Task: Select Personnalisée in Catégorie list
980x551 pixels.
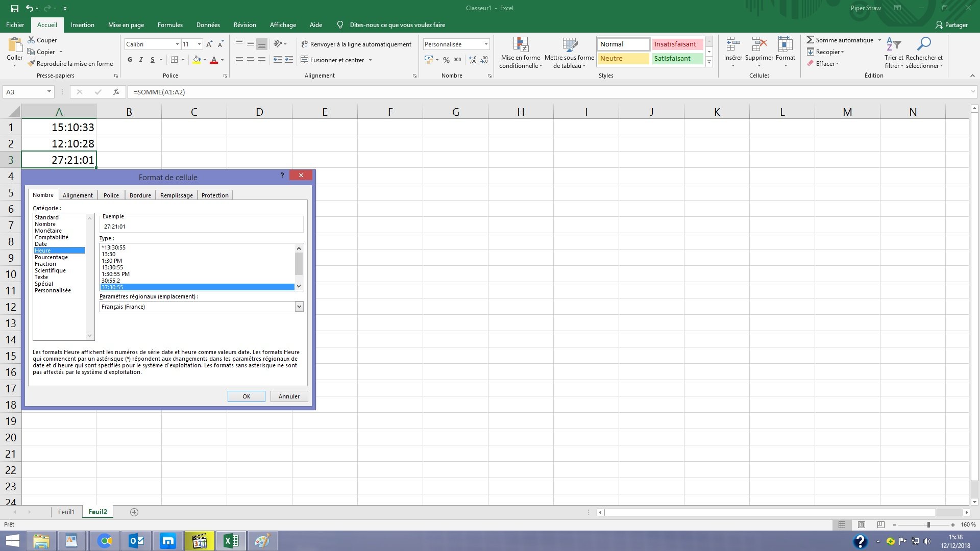Action: click(x=53, y=290)
